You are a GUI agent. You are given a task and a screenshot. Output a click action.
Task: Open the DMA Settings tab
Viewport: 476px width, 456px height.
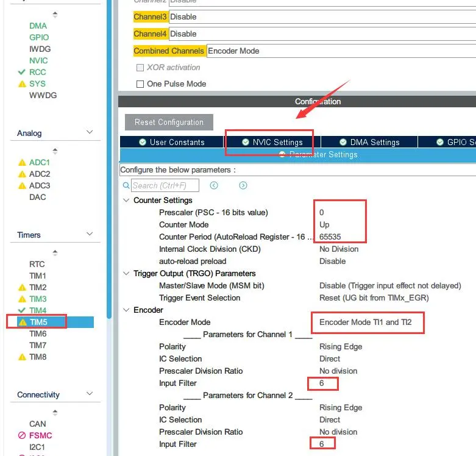pos(369,142)
